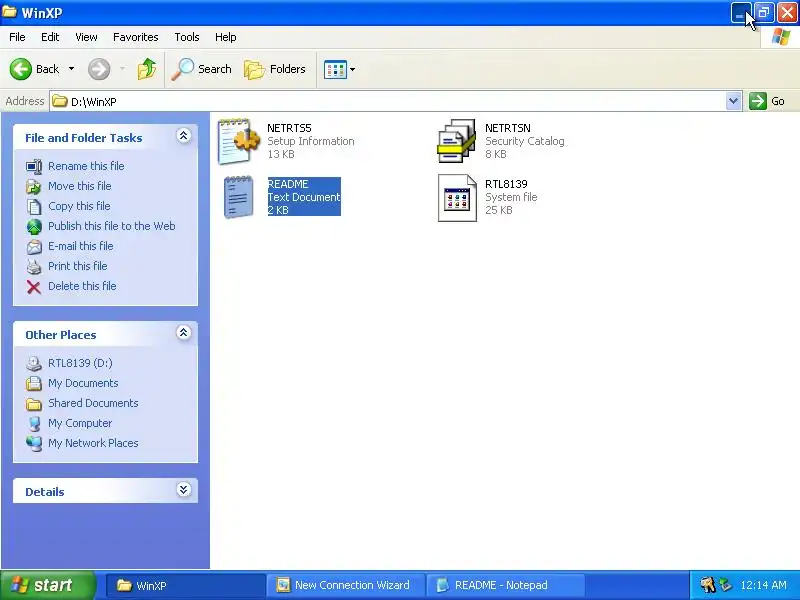Click the grayed Forward arrow button
Image resolution: width=800 pixels, height=600 pixels.
click(99, 69)
